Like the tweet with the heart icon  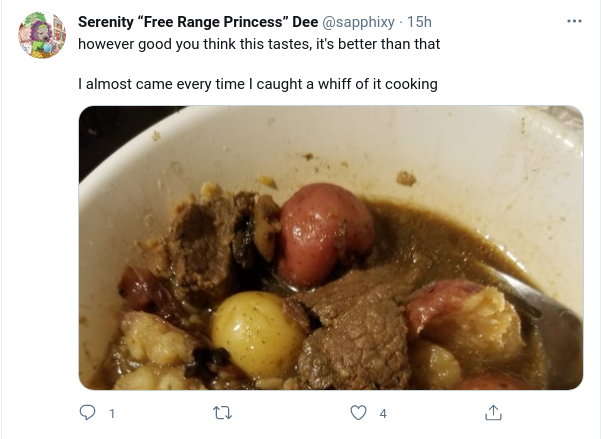(358, 413)
